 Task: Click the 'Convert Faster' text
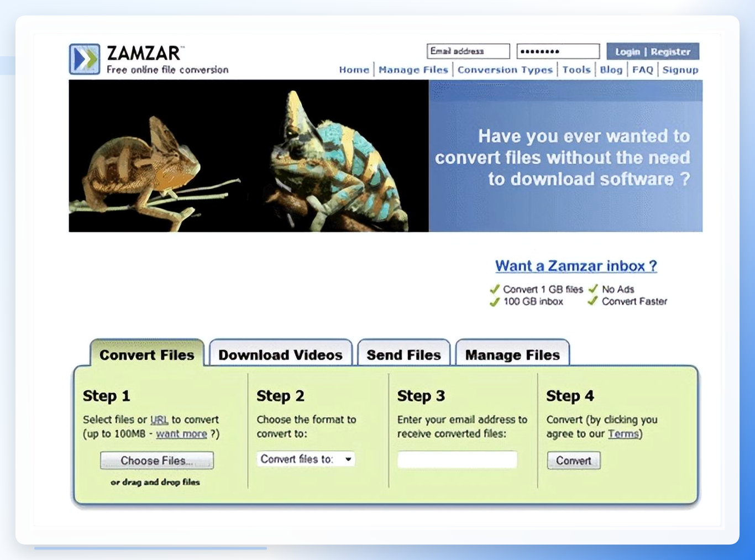[635, 301]
